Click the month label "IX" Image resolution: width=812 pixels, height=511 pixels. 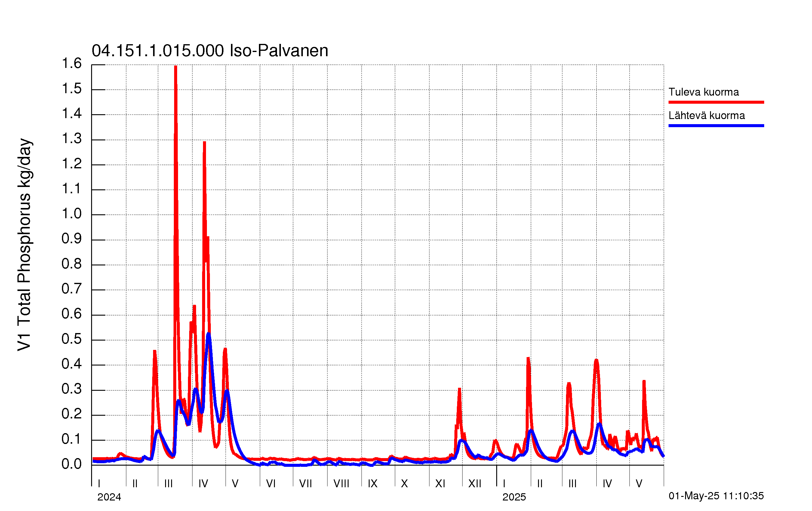373,484
